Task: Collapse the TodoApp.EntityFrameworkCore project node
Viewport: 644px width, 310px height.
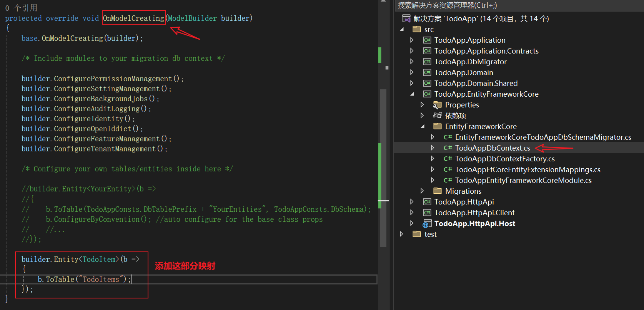Action: pyautogui.click(x=413, y=94)
